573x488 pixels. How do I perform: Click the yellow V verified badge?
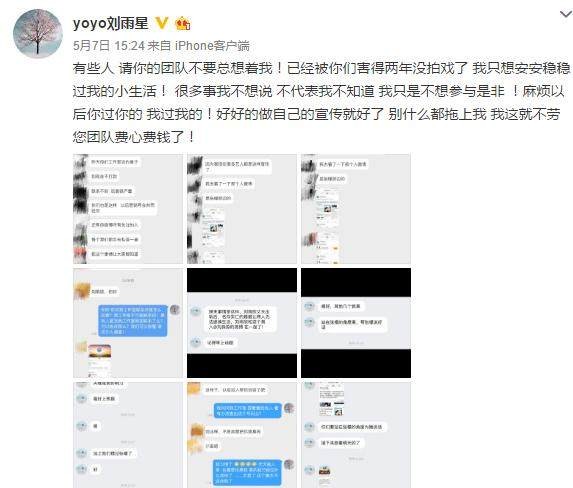[x=162, y=23]
